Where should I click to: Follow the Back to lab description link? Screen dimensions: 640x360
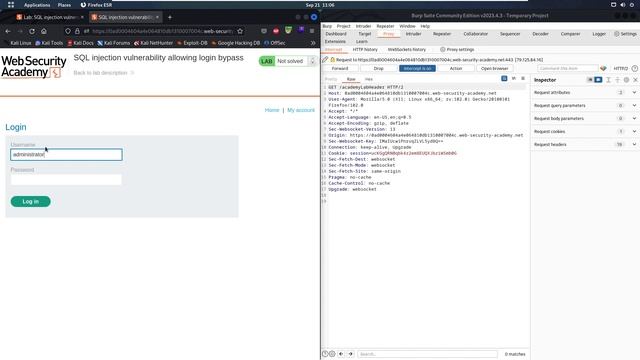(x=104, y=73)
